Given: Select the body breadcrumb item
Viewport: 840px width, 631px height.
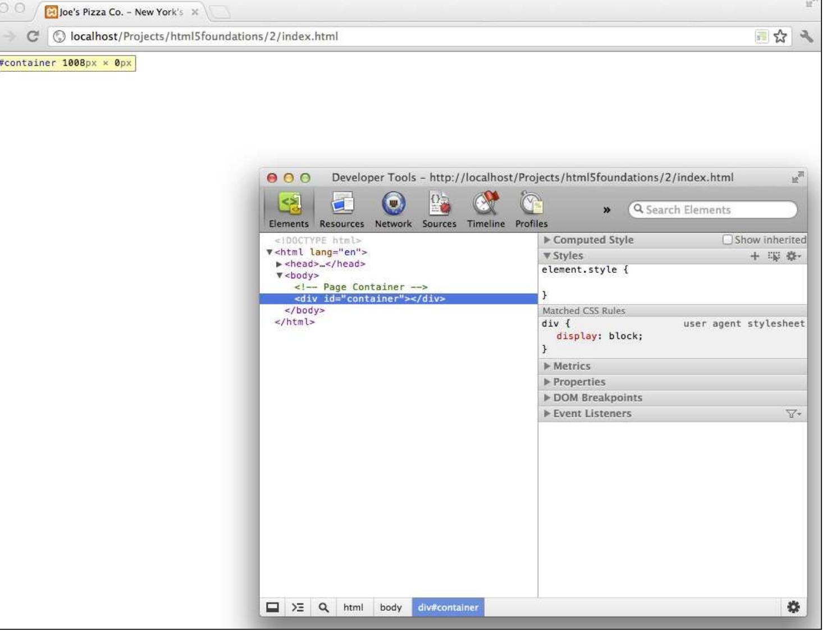Looking at the screenshot, I should coord(390,607).
